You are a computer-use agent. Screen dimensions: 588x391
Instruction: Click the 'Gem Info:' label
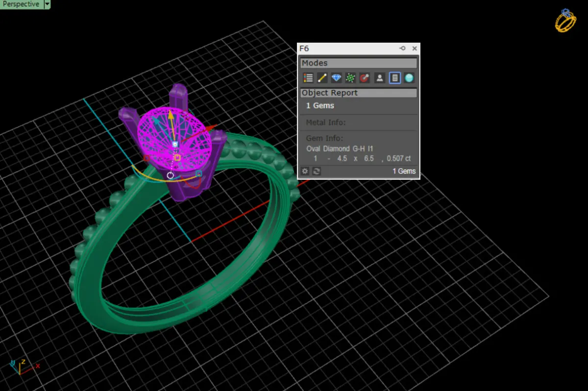tap(324, 139)
